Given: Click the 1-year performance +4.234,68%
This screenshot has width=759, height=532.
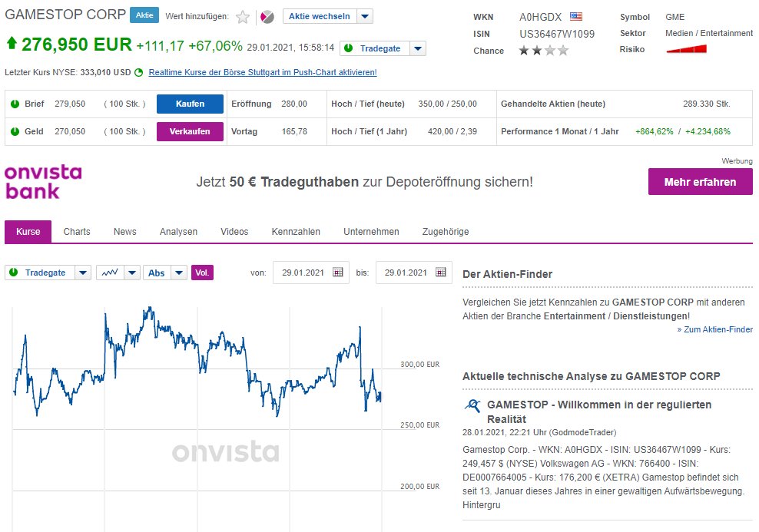Looking at the screenshot, I should coord(708,131).
